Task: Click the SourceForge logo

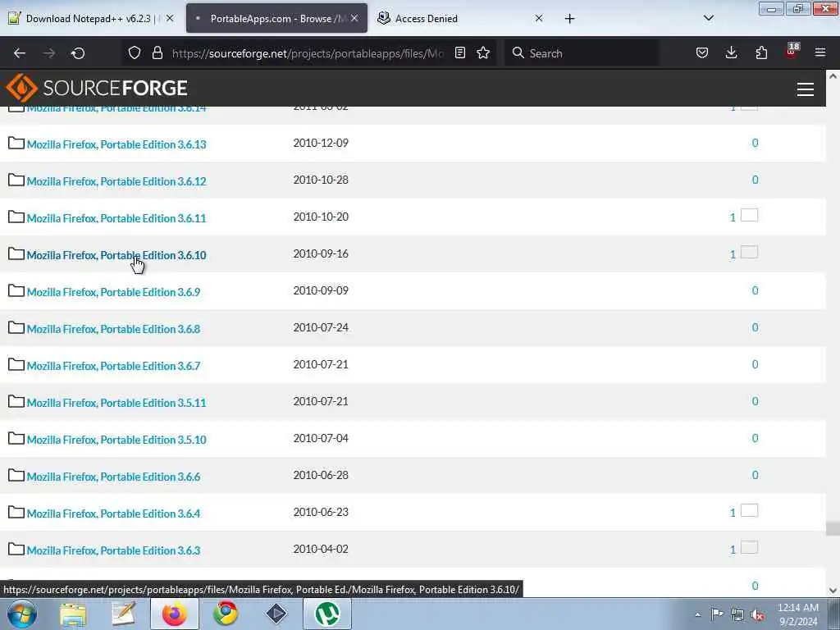Action: click(x=97, y=88)
